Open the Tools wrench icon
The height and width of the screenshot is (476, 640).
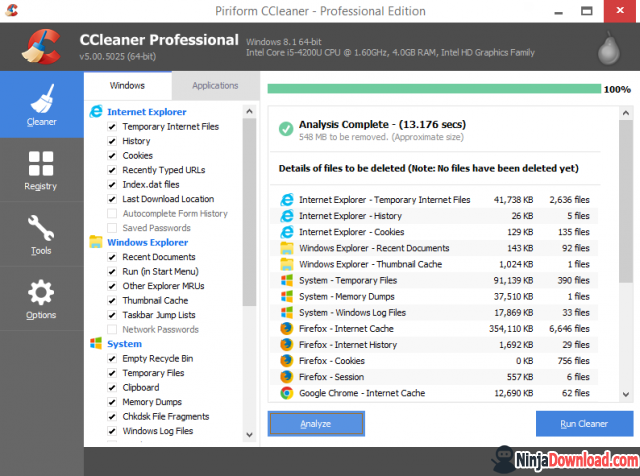(41, 228)
